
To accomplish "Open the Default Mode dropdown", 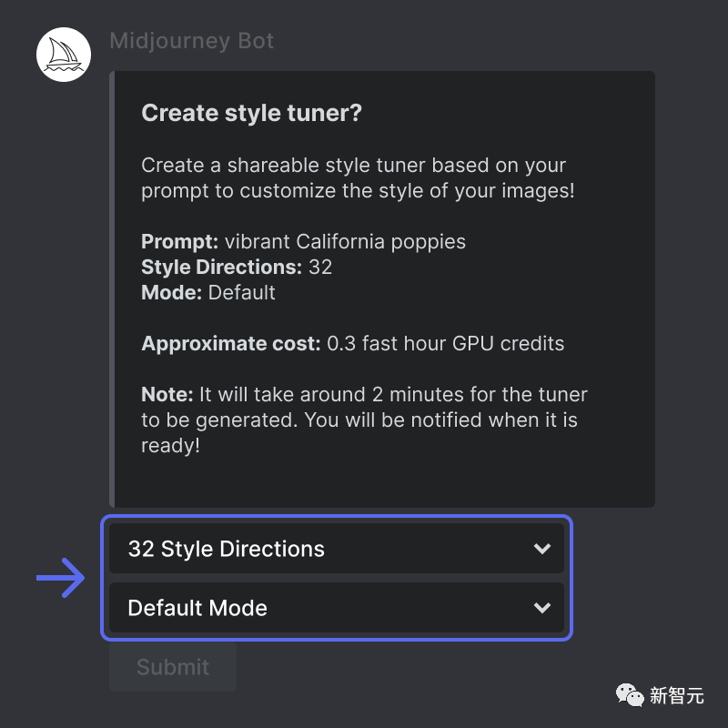I will tap(337, 607).
